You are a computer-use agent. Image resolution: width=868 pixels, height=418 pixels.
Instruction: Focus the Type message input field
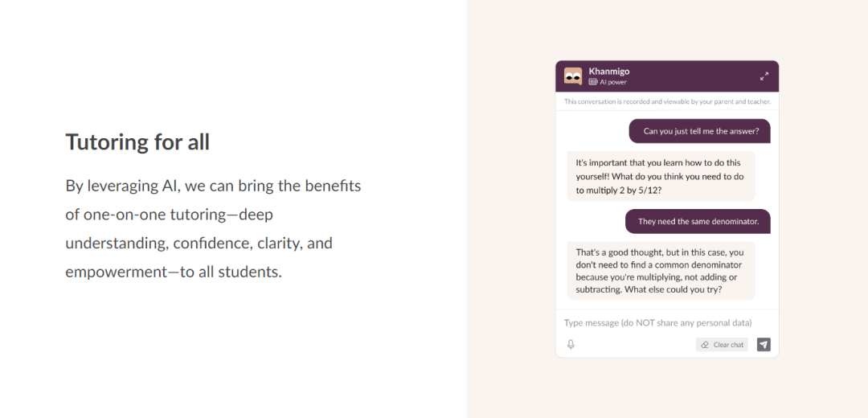point(657,323)
